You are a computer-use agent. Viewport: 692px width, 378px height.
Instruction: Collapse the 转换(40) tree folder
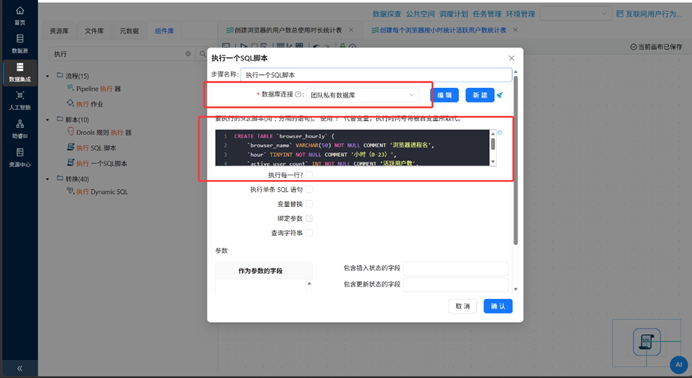(x=48, y=179)
